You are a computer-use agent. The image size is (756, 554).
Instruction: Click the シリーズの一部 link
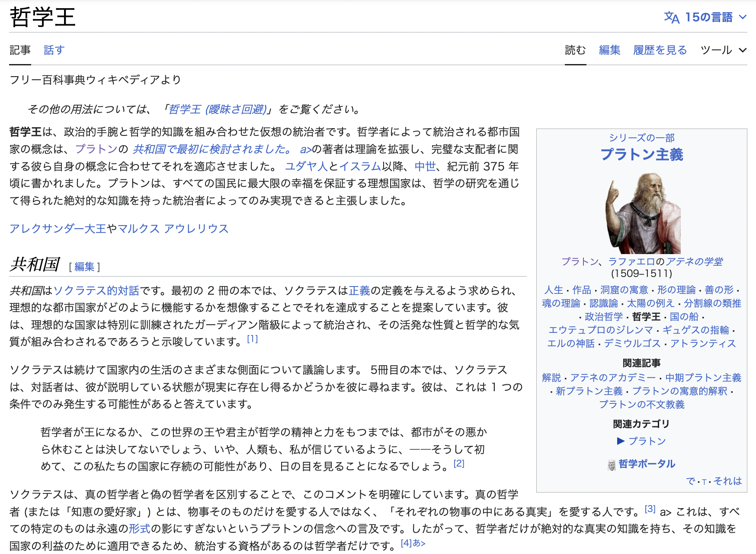pyautogui.click(x=642, y=138)
